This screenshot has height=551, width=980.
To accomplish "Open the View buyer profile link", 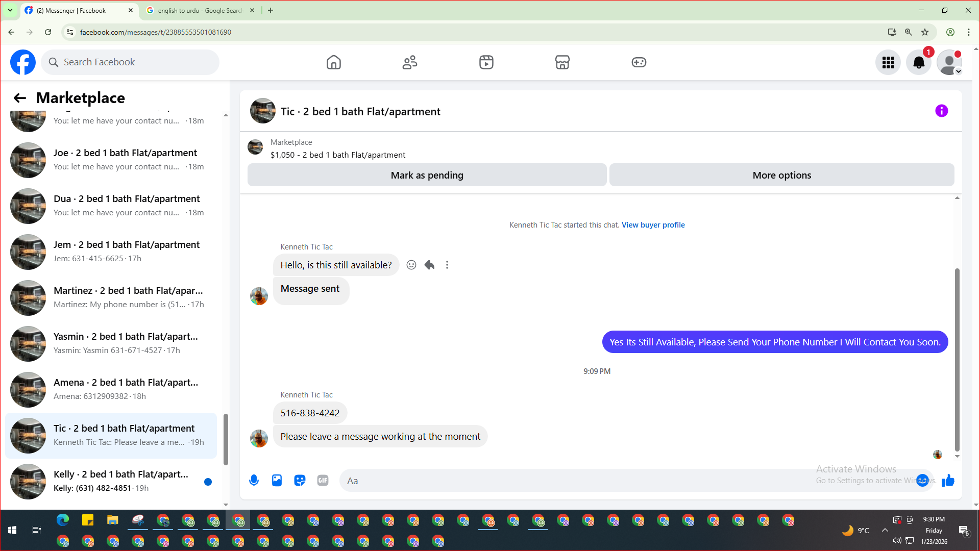I will pyautogui.click(x=653, y=225).
